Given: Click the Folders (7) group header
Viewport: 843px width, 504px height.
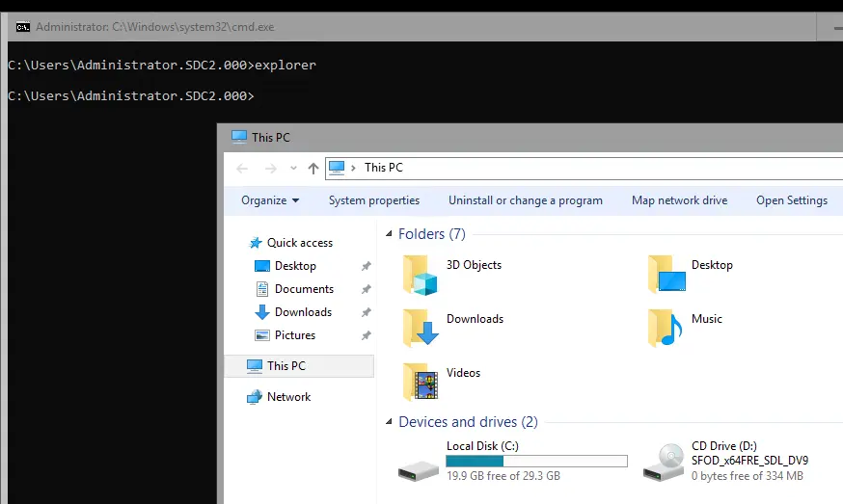Looking at the screenshot, I should pos(432,234).
